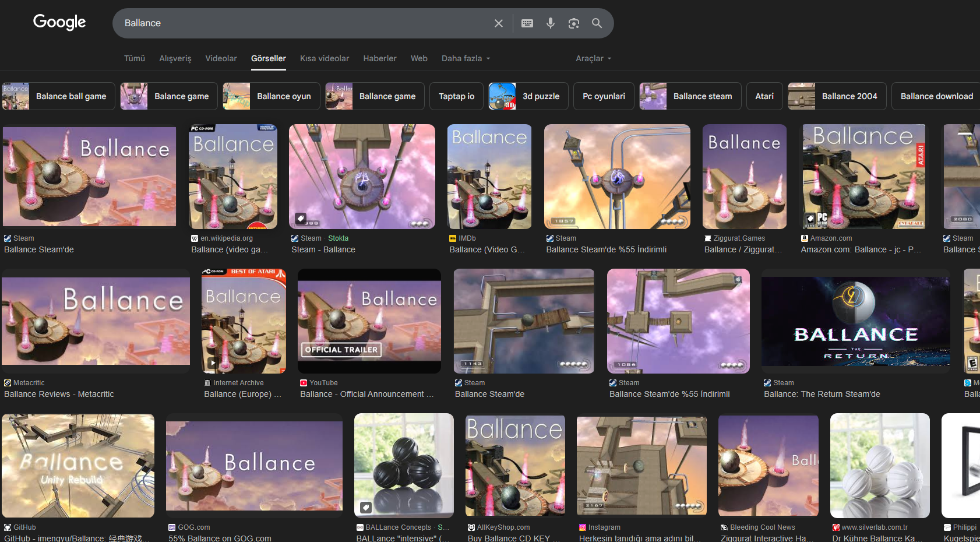Image resolution: width=980 pixels, height=542 pixels.
Task: Open the Kısa videolar tab
Action: click(325, 58)
